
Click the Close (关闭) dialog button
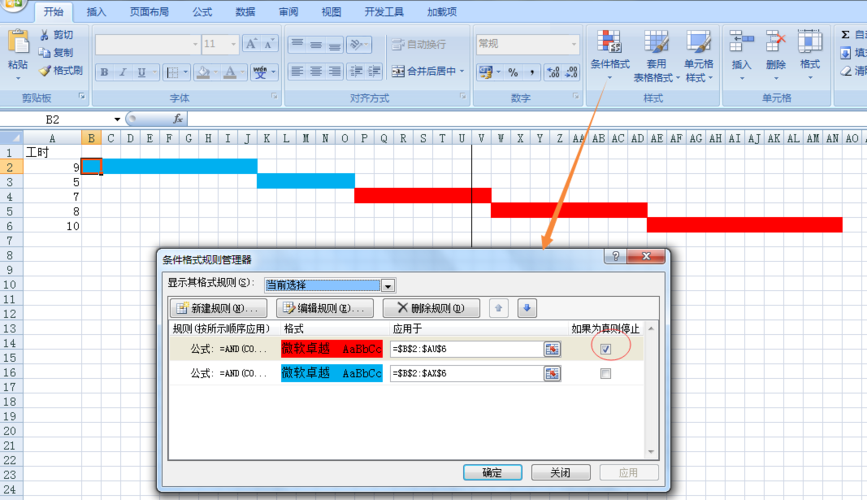click(561, 472)
